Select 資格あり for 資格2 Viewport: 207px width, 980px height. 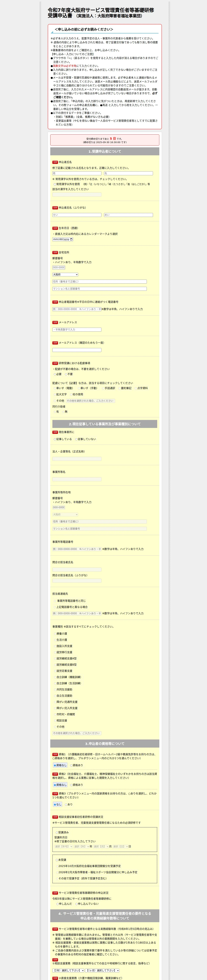coord(71,785)
